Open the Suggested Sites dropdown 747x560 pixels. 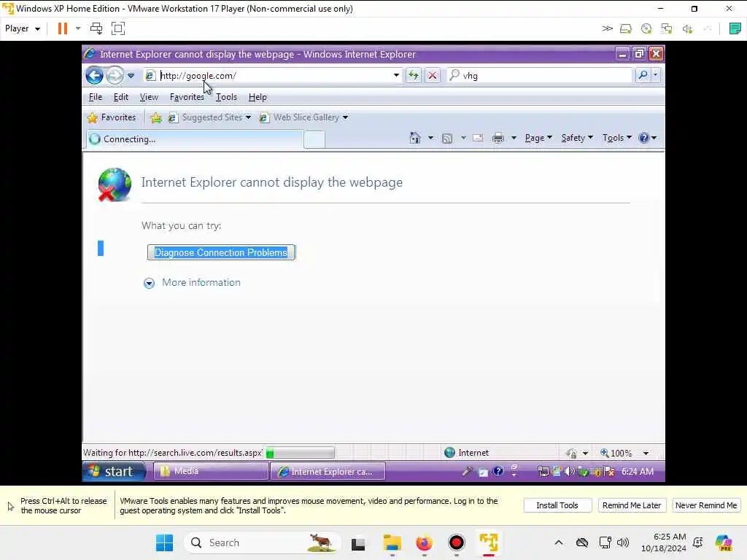coord(209,117)
